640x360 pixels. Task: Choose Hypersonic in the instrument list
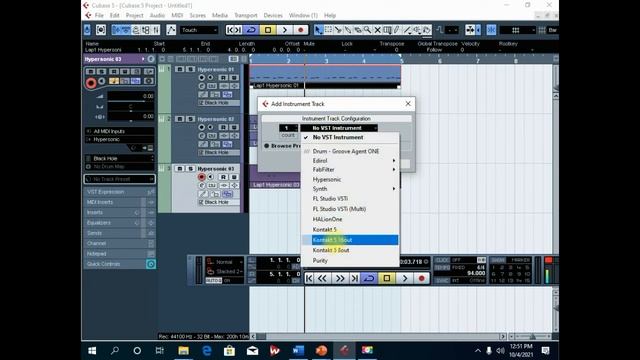[350, 180]
